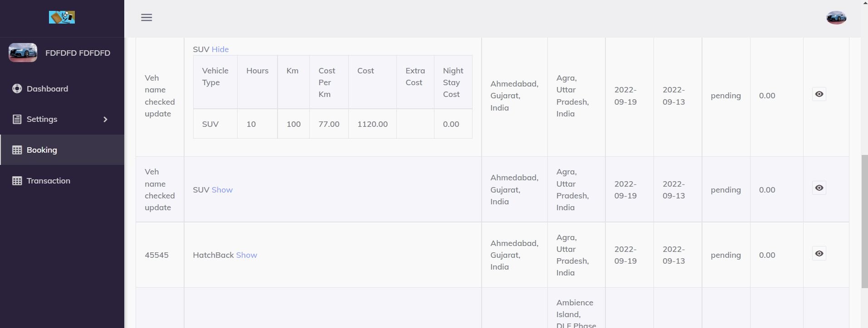Open the Transaction menu item

(x=48, y=181)
